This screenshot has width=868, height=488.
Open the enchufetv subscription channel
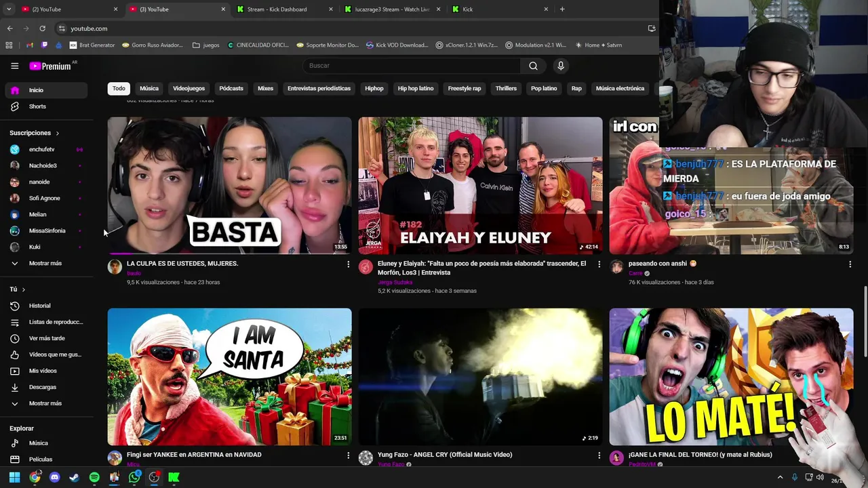pos(46,149)
